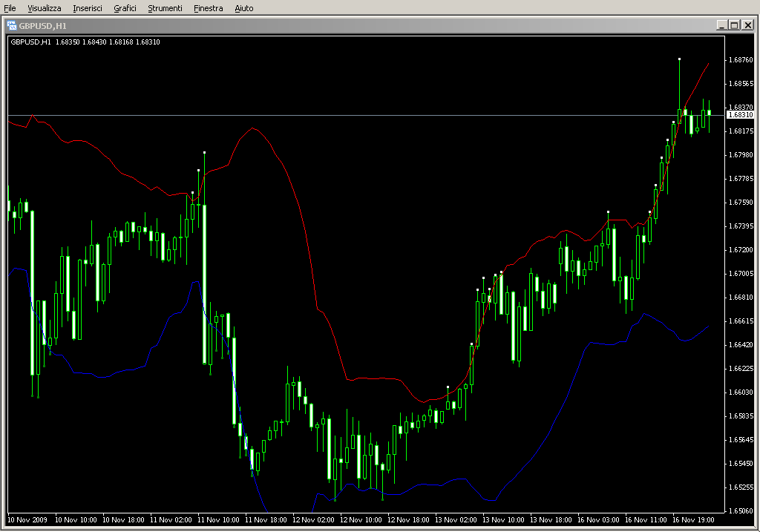Image resolution: width=760 pixels, height=532 pixels.
Task: Click price scale value 1.65450
Action: pos(741,464)
